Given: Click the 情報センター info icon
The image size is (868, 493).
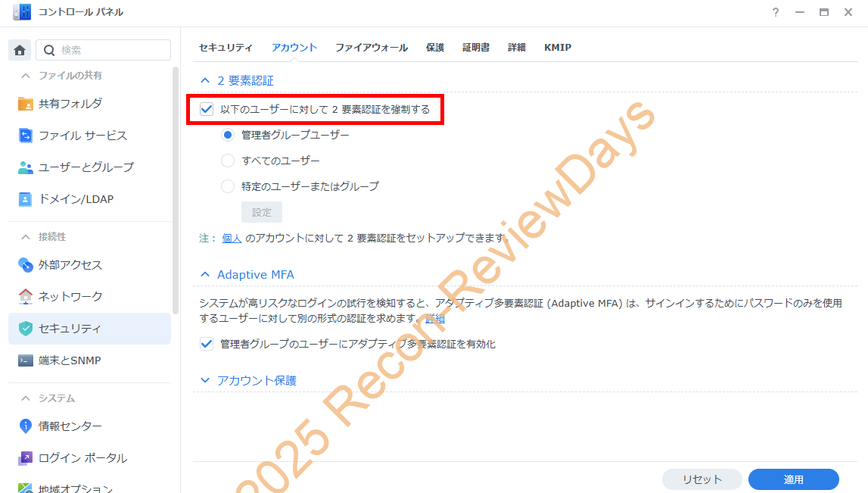Looking at the screenshot, I should tap(26, 426).
